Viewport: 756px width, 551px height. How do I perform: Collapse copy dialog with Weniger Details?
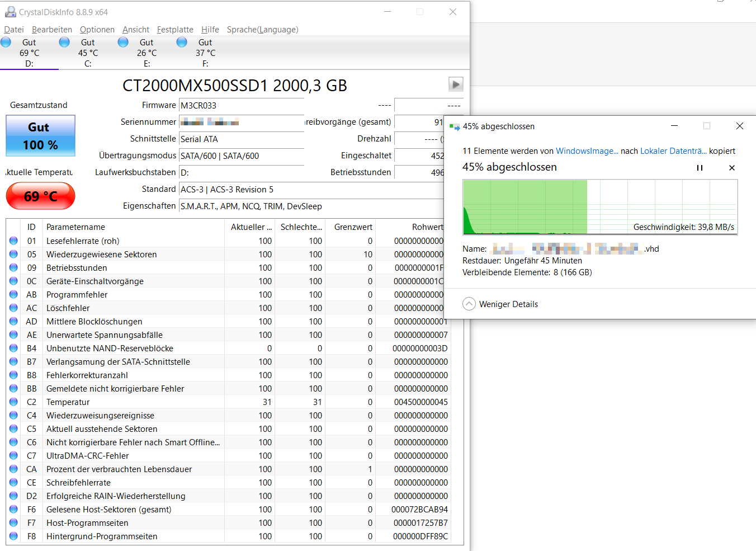(500, 304)
